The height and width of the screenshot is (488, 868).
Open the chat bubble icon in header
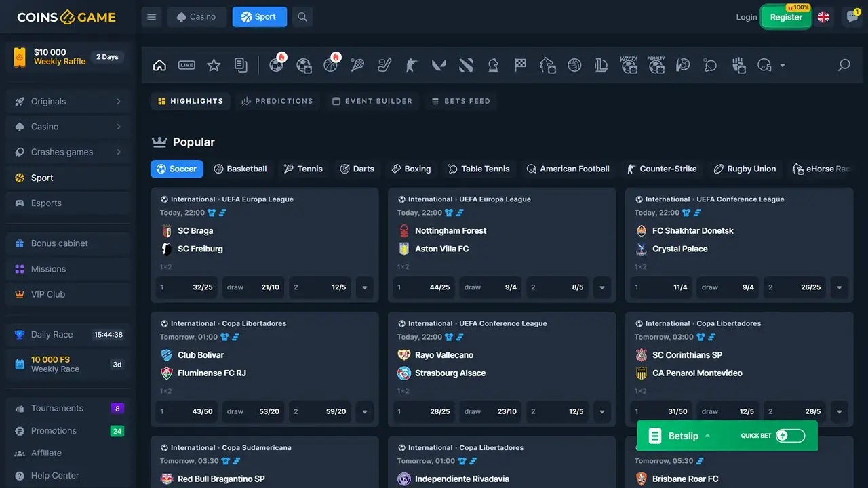[x=852, y=17]
